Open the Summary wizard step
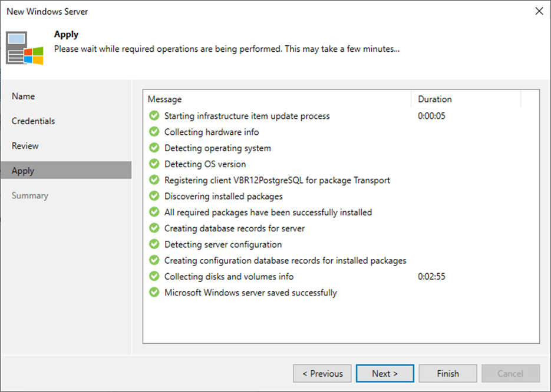Viewport: 551px width, 392px height. click(30, 195)
